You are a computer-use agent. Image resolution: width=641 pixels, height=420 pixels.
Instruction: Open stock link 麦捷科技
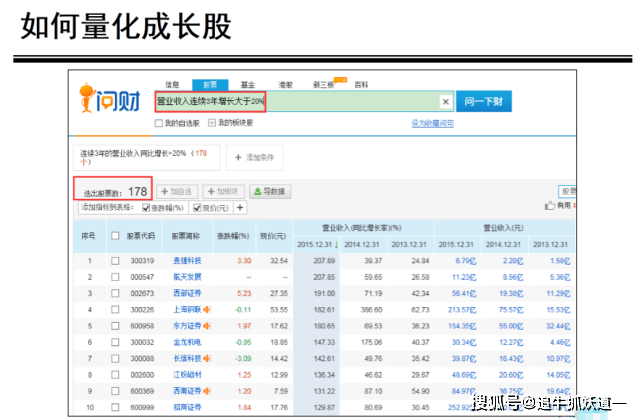pos(187,261)
